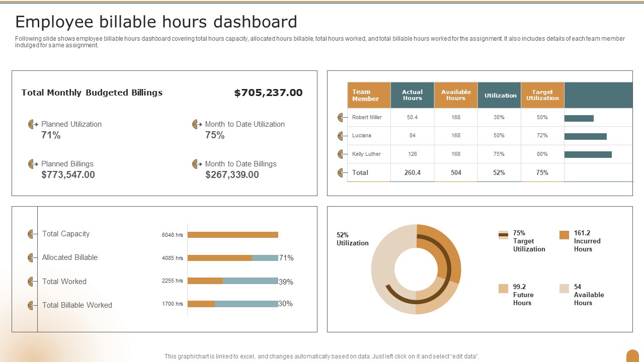Click Kelly Luther's target utilization bar

(x=588, y=154)
